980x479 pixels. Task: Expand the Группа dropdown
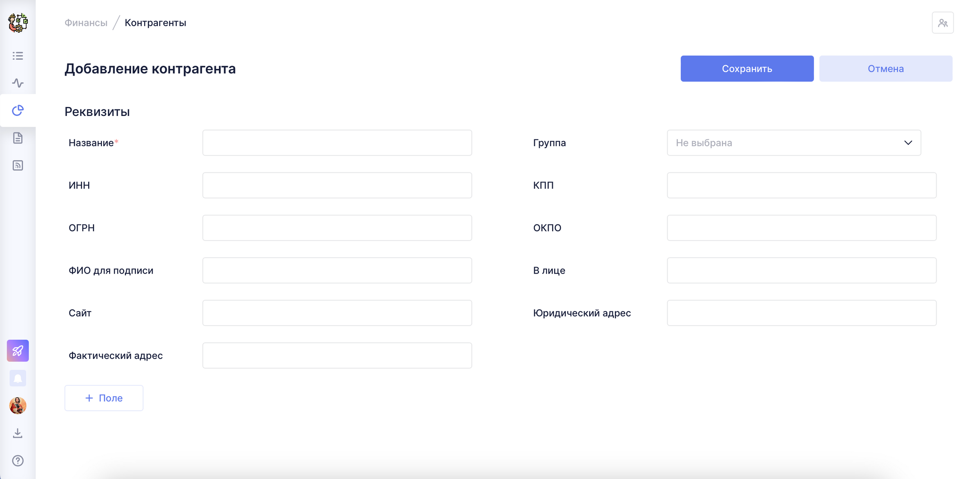[793, 143]
